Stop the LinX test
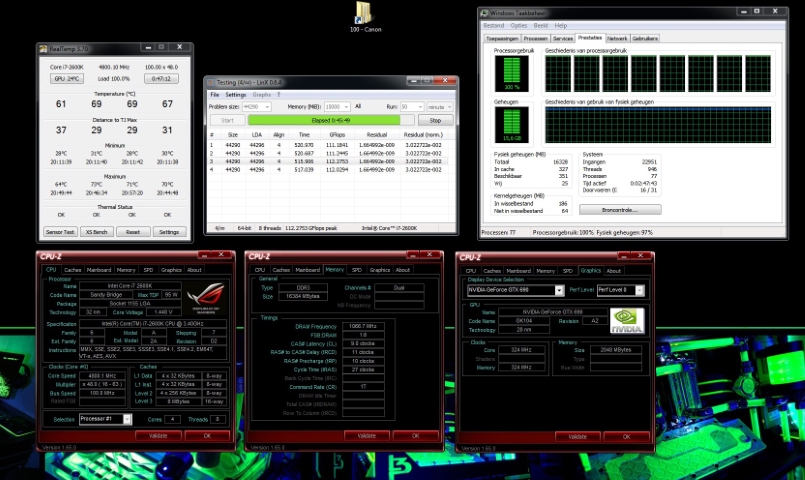805x480 pixels. click(x=435, y=120)
